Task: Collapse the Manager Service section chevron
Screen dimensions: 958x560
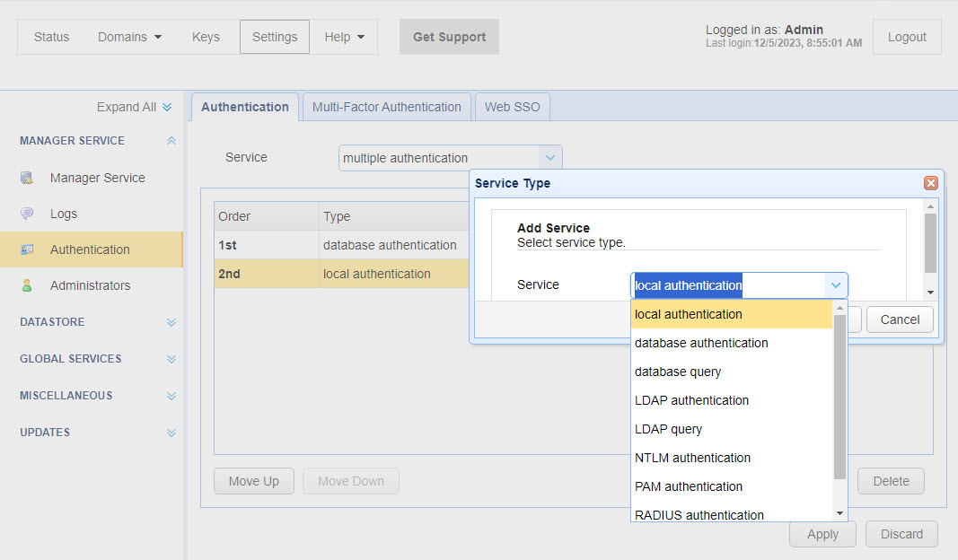Action: (x=171, y=141)
